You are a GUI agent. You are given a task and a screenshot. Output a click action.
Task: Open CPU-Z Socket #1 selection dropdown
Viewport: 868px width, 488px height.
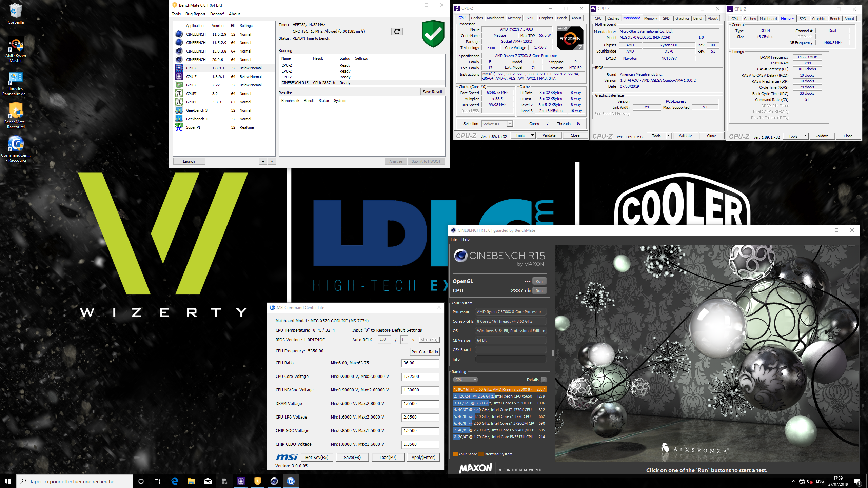click(497, 124)
